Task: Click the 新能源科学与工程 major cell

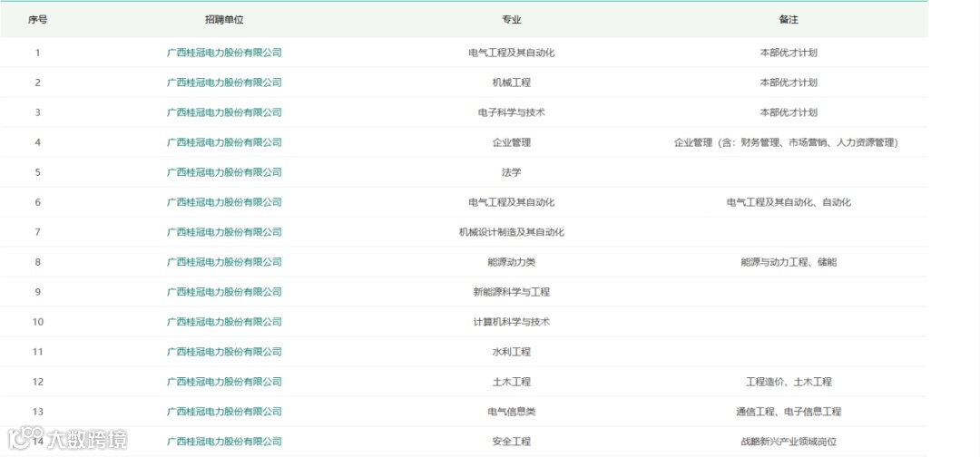Action: pos(511,292)
